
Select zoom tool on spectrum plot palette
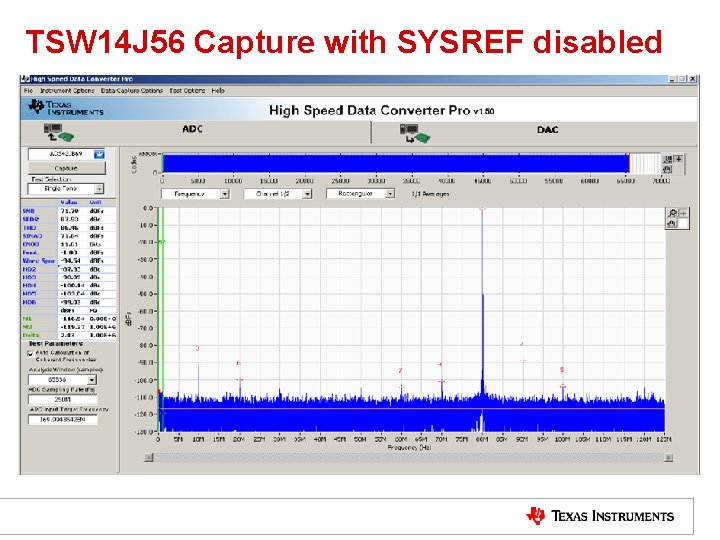click(x=672, y=213)
